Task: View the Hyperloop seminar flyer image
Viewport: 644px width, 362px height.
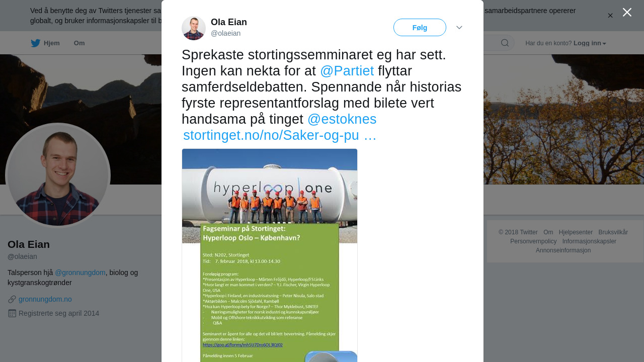Action: [x=270, y=255]
